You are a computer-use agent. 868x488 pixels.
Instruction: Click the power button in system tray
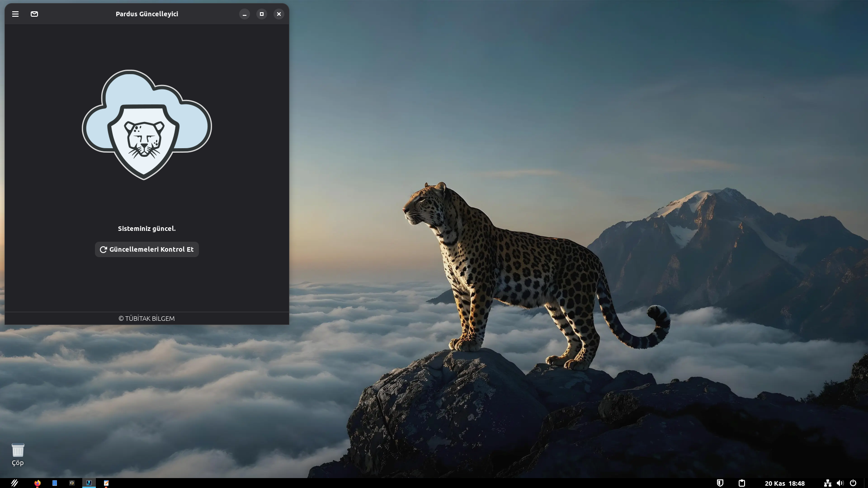(x=853, y=483)
